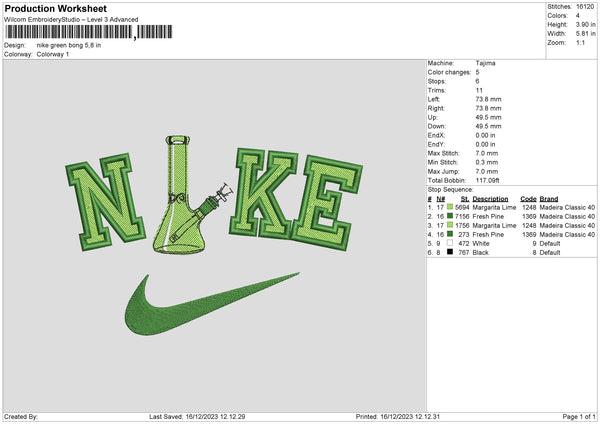600x424 pixels.
Task: Click the EndX value 0.00 in
Action: coord(486,135)
